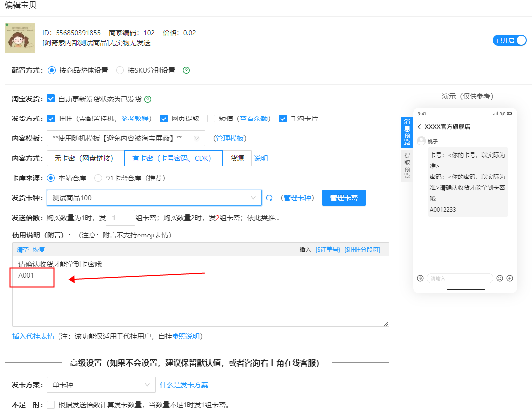Image resolution: width=532 pixels, height=415 pixels.
Task: Switch to 货源 tab
Action: coord(237,158)
